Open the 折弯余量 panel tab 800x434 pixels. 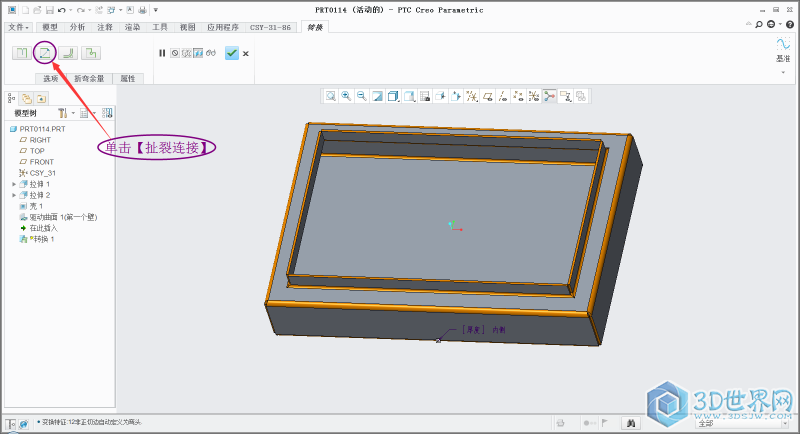pyautogui.click(x=89, y=79)
